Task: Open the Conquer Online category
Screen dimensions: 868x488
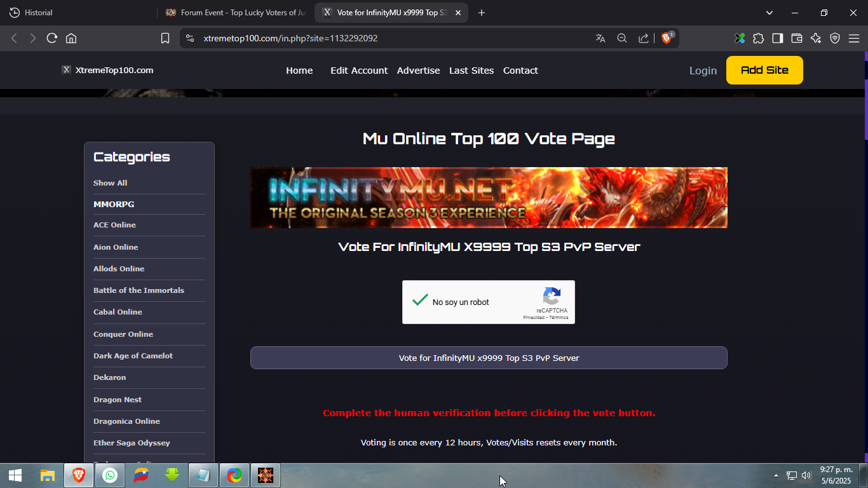Action: (123, 334)
